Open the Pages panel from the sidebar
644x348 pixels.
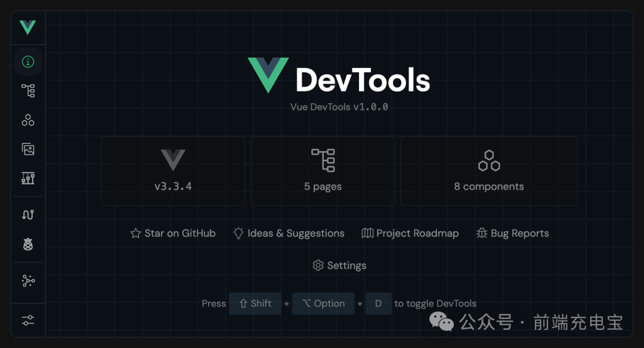tap(27, 90)
